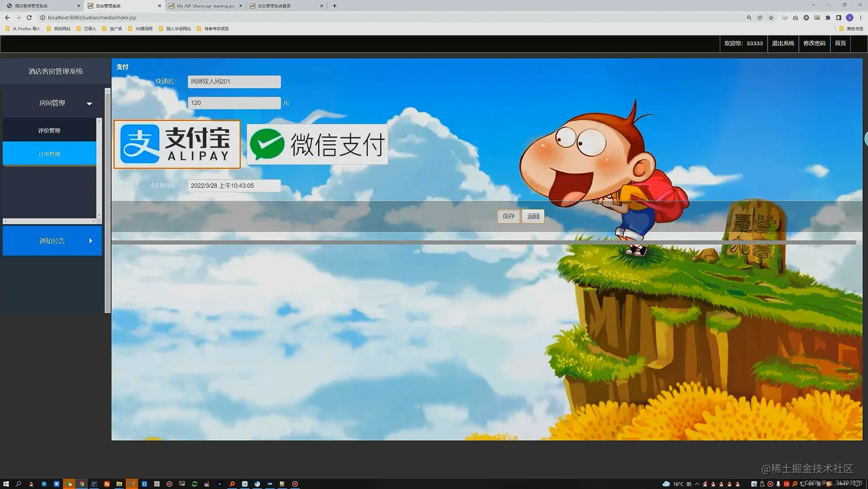Select the Alipay payment logo
The height and width of the screenshot is (489, 868).
(177, 144)
